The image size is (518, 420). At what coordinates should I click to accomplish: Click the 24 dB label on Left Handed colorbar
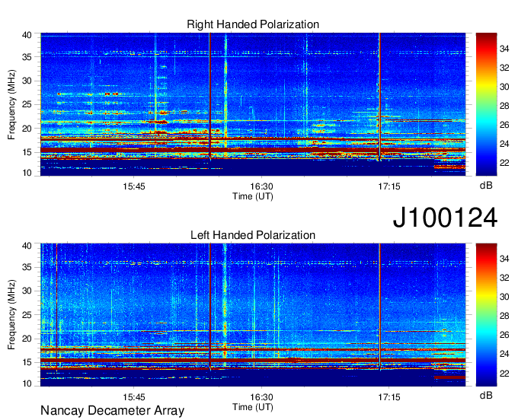(504, 355)
